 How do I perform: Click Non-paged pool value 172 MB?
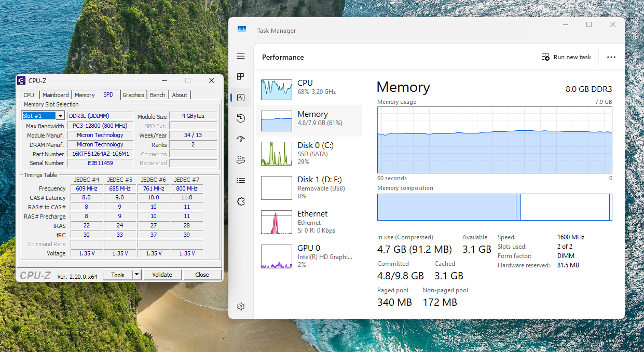[440, 302]
